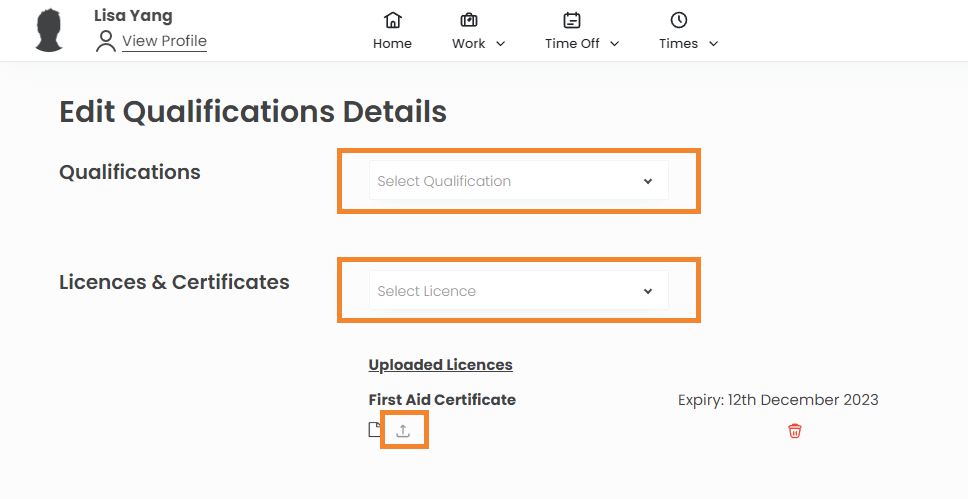Open the Select Licence dropdown
968x499 pixels.
[x=518, y=291]
